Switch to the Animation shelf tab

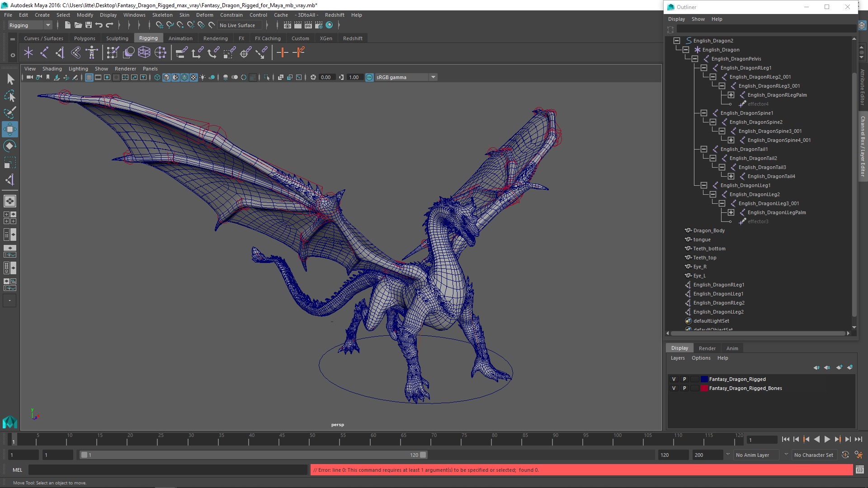pos(180,38)
